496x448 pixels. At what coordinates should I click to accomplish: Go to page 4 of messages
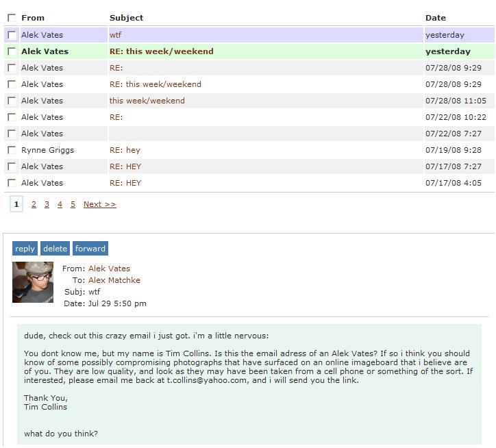[60, 204]
